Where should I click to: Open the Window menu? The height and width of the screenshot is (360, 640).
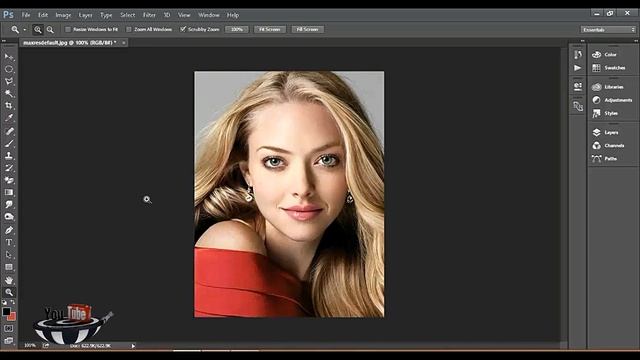click(x=209, y=15)
